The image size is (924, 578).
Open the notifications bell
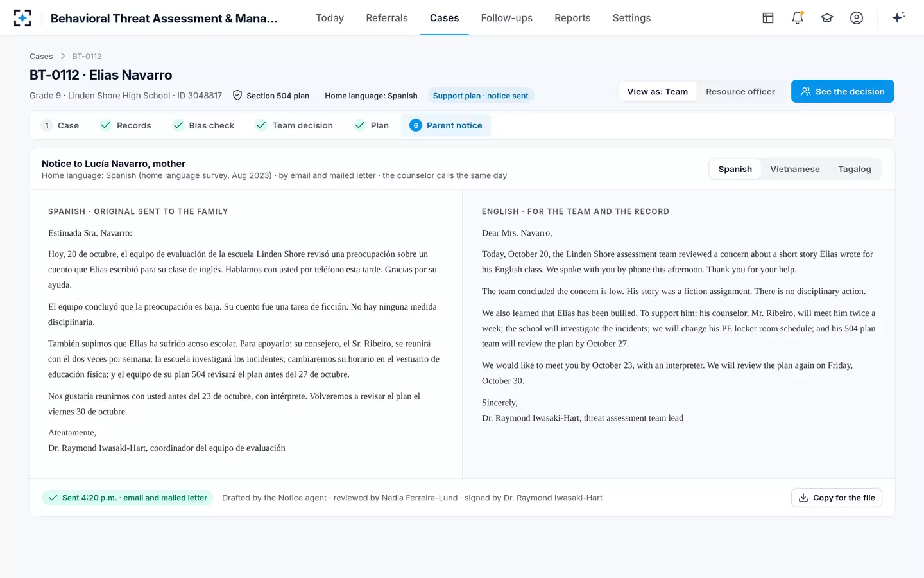(798, 18)
